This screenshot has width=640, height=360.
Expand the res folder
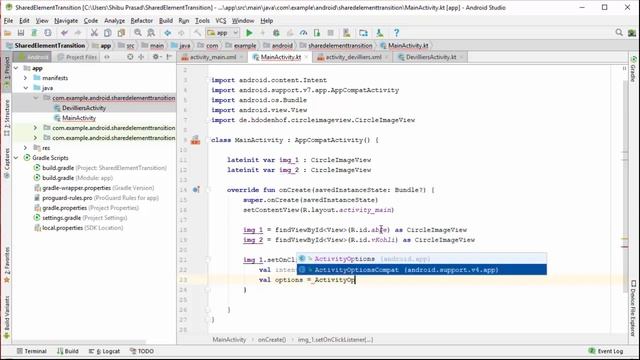(x=26, y=148)
